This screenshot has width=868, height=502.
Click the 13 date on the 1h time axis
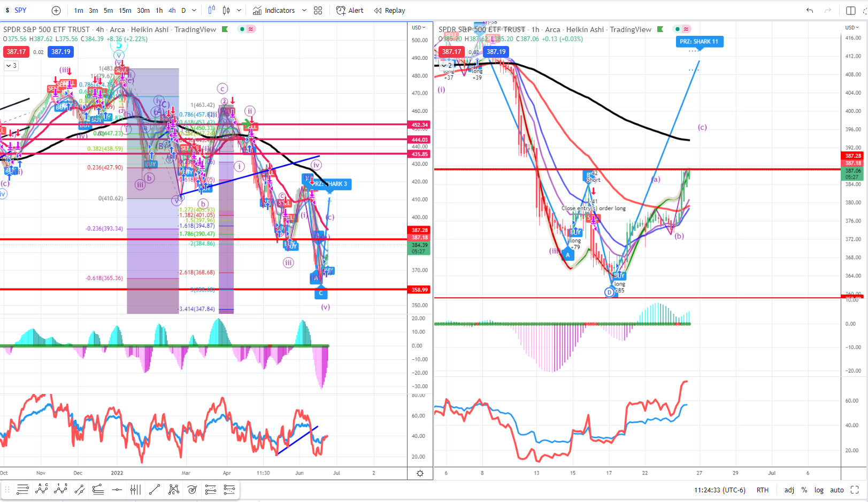click(536, 473)
